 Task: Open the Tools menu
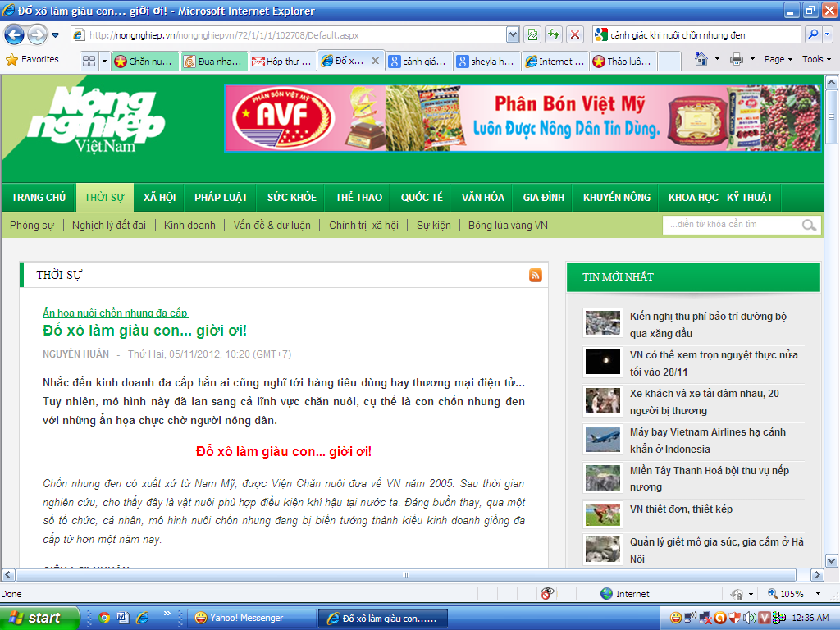click(x=816, y=60)
